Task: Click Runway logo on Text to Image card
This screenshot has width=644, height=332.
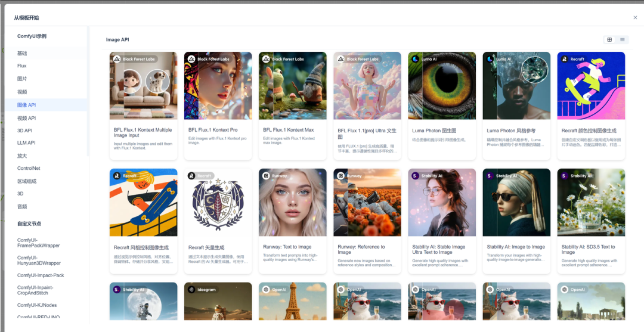Action: [x=266, y=176]
